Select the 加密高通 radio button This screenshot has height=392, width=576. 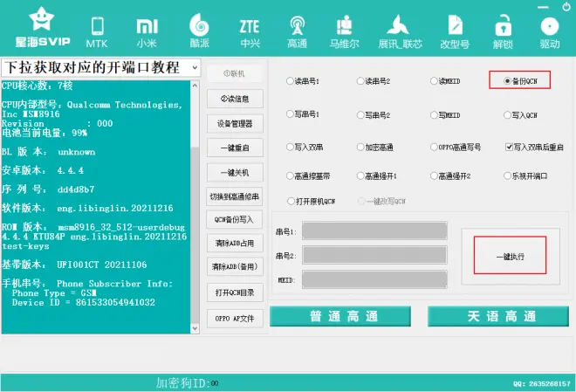pyautogui.click(x=360, y=147)
